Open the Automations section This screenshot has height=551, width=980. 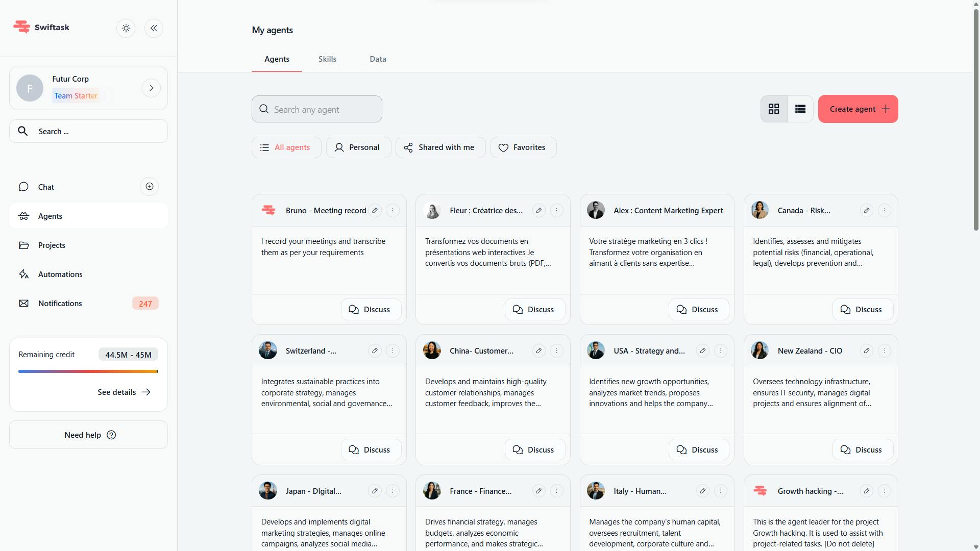click(60, 274)
